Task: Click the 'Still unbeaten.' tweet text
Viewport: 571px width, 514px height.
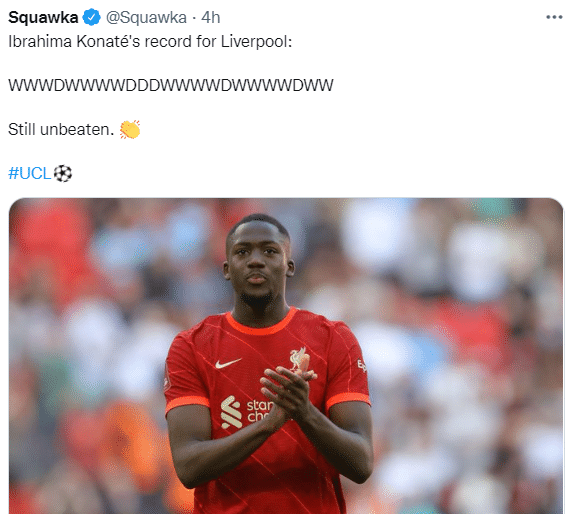Action: click(x=61, y=129)
